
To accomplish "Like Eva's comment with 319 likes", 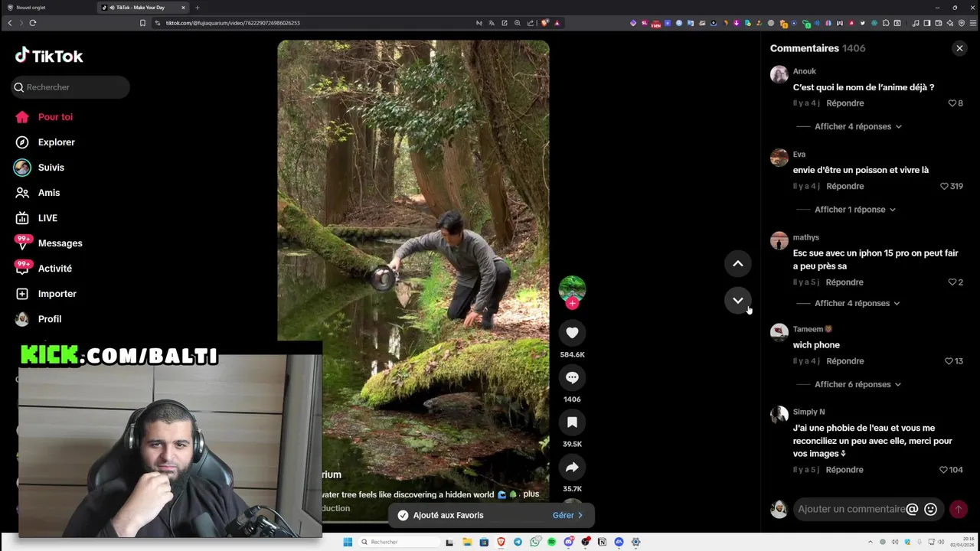I will point(944,186).
